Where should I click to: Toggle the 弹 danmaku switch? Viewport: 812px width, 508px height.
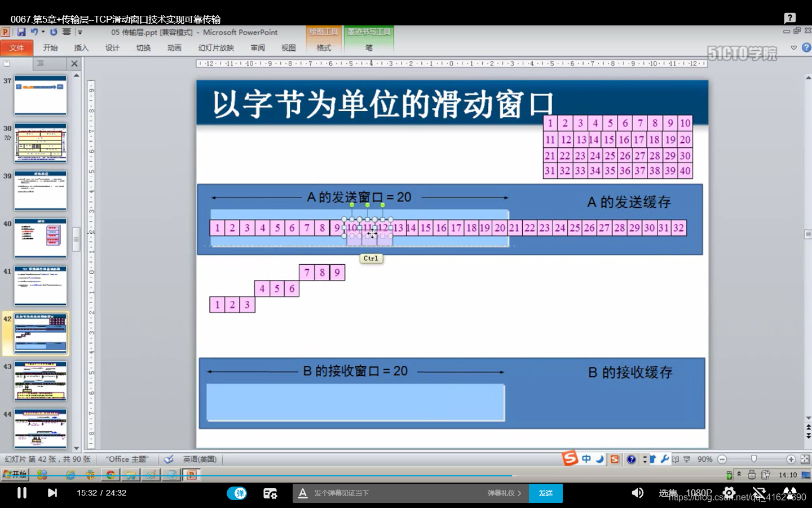click(x=237, y=493)
